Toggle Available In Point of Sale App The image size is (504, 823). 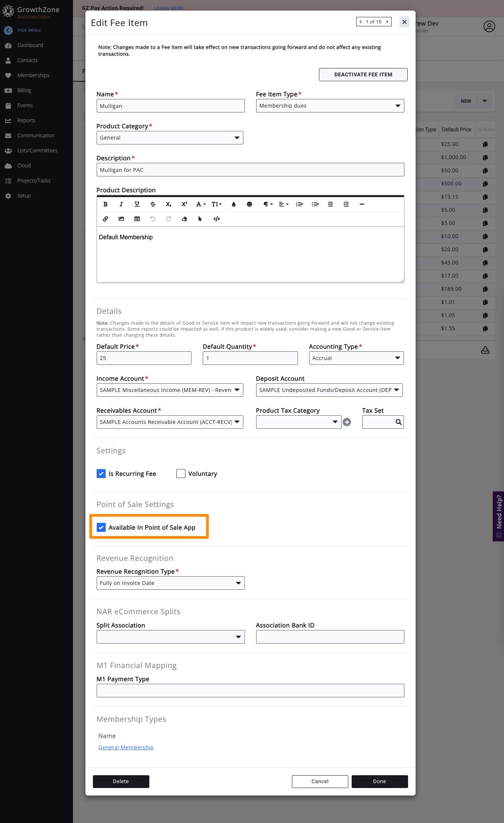tap(101, 527)
